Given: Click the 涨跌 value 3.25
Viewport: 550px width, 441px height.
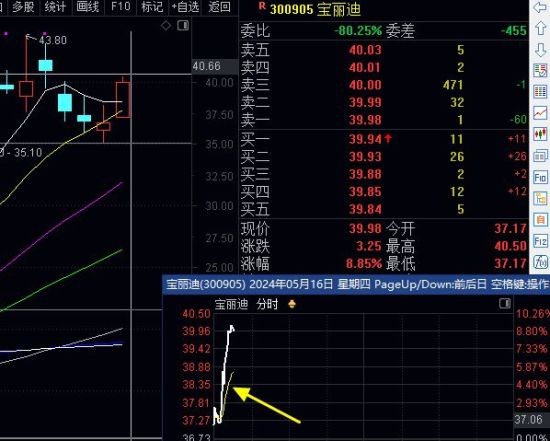Looking at the screenshot, I should pos(369,246).
